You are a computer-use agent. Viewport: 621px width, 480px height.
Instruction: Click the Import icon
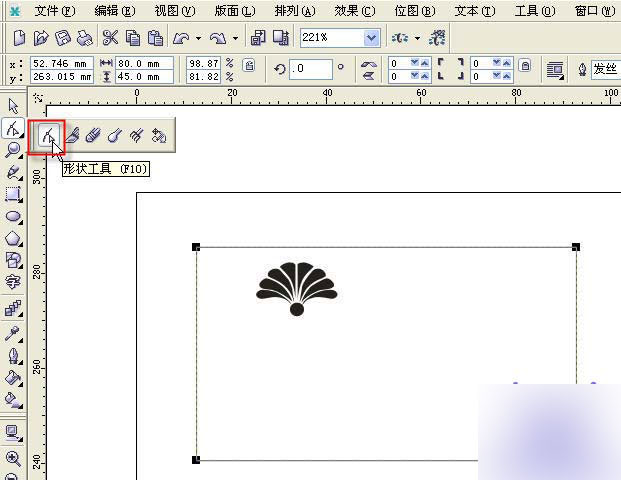pos(258,38)
